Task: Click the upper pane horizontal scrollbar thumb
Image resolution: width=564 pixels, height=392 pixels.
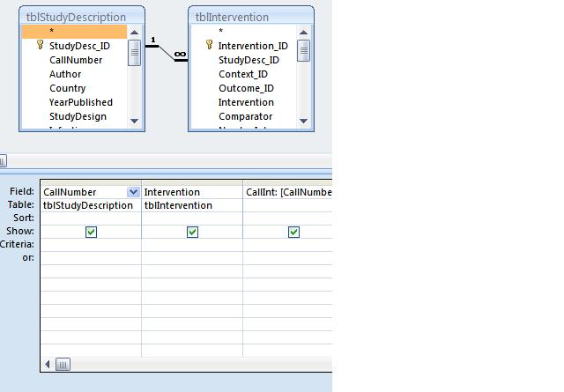Action: click(x=3, y=160)
